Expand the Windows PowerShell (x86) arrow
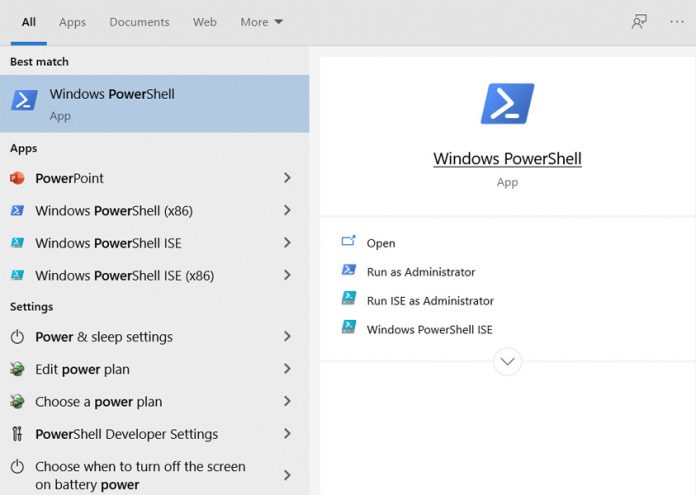Image resolution: width=696 pixels, height=495 pixels. pos(287,210)
